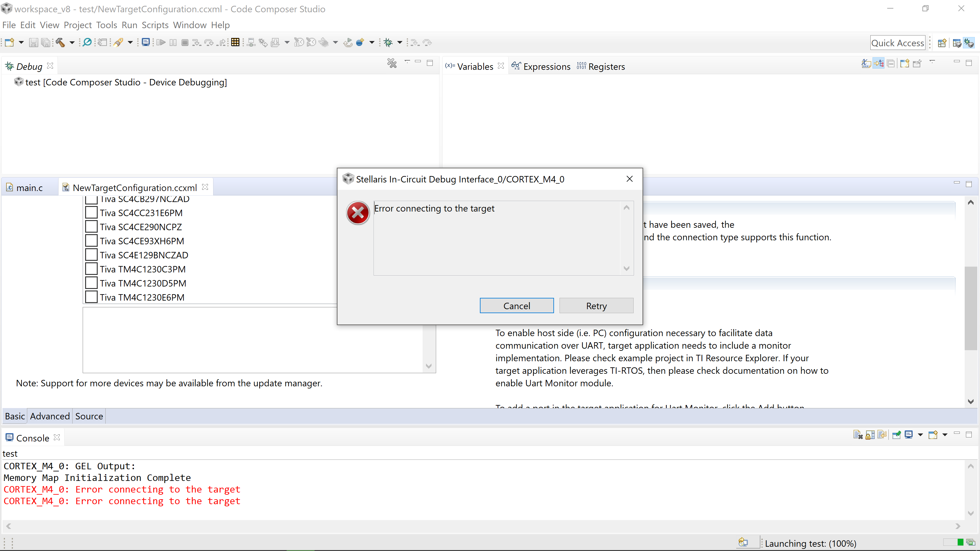Select the Source tab of the configuration editor
Viewport: 980px width, 551px height.
click(89, 416)
